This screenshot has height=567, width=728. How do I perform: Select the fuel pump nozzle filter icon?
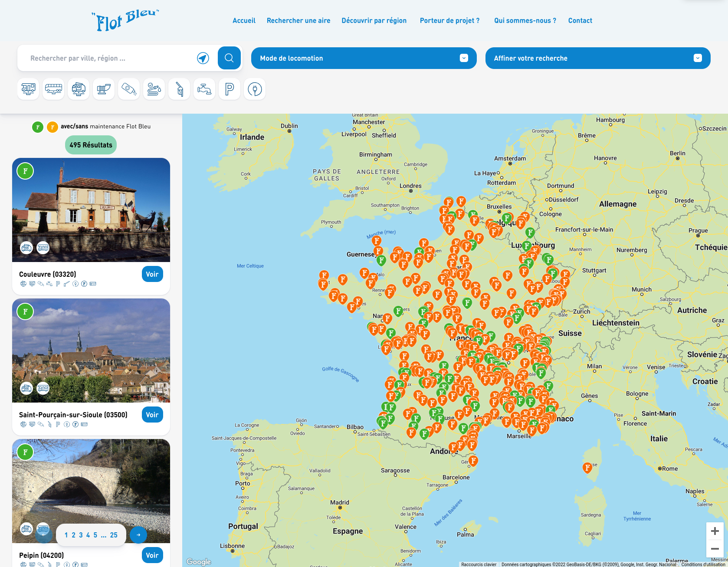[179, 89]
